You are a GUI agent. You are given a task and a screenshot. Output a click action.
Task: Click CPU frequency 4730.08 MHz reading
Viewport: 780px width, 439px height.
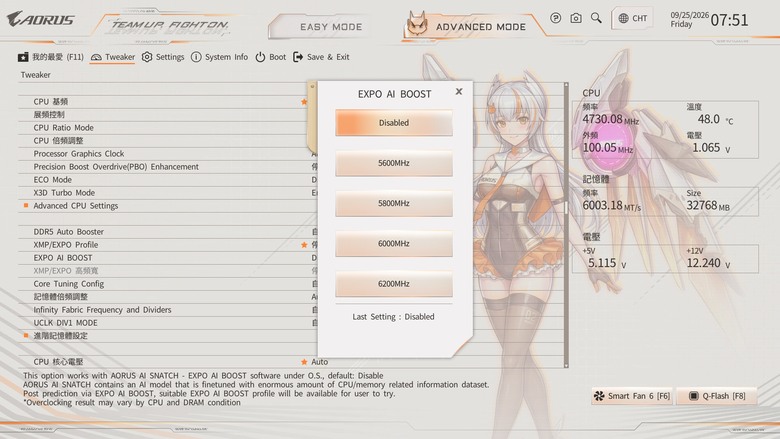point(610,119)
